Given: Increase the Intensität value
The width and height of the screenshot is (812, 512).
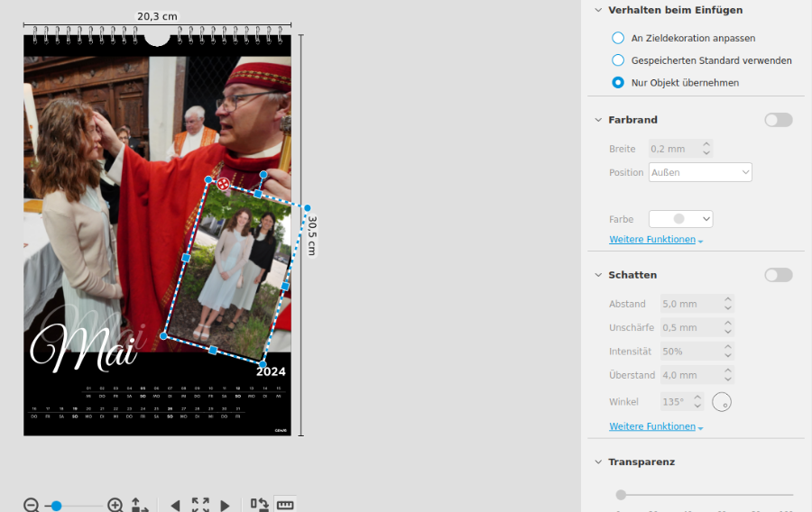Looking at the screenshot, I should (x=728, y=347).
